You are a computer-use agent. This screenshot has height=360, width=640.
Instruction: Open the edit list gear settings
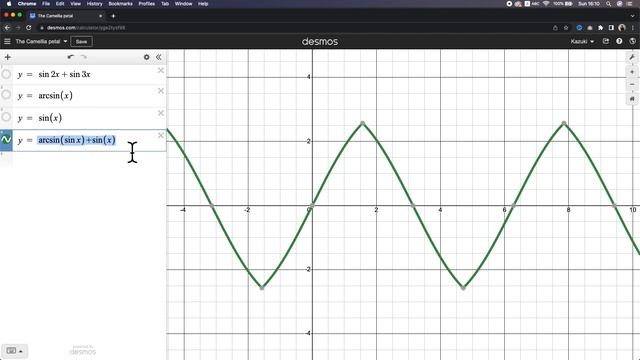point(147,57)
